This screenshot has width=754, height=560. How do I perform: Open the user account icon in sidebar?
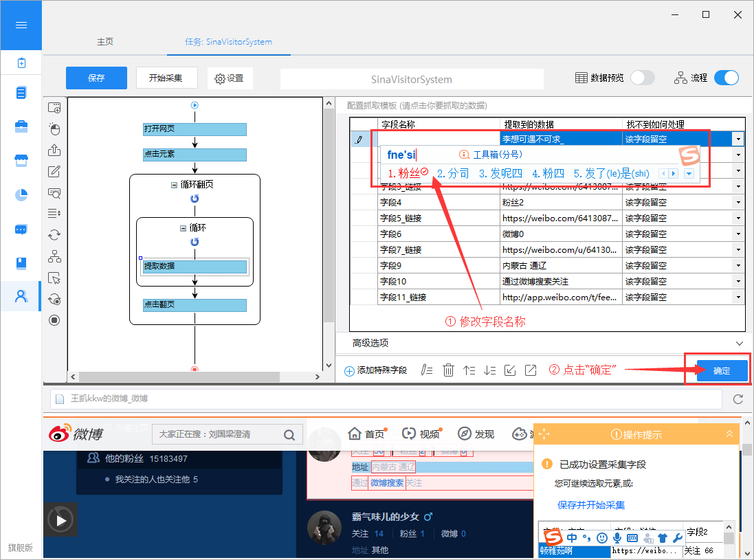pos(21,296)
